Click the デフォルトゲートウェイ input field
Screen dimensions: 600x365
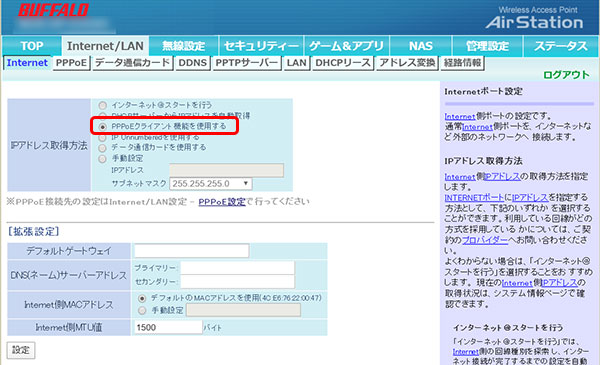click(192, 251)
